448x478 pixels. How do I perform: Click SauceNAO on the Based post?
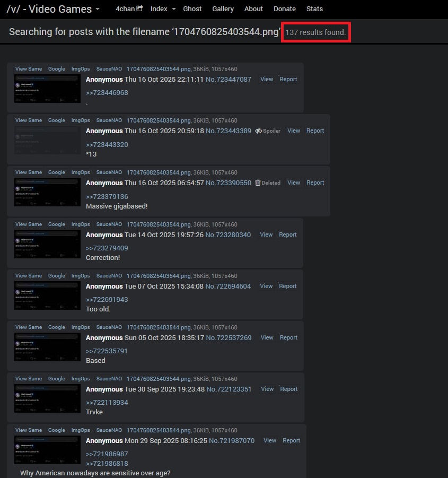click(x=109, y=327)
